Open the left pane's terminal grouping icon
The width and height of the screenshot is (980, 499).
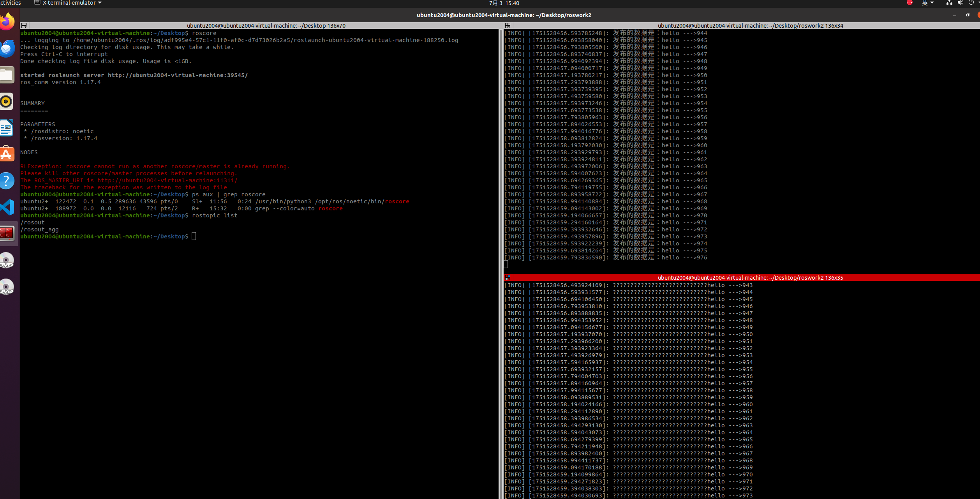24,26
